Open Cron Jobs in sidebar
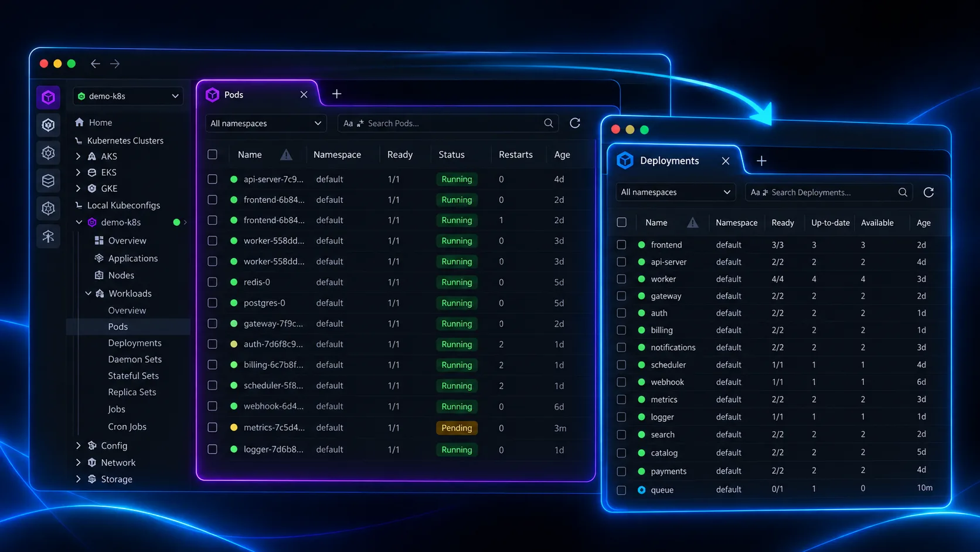Image resolution: width=980 pixels, height=552 pixels. 127,426
